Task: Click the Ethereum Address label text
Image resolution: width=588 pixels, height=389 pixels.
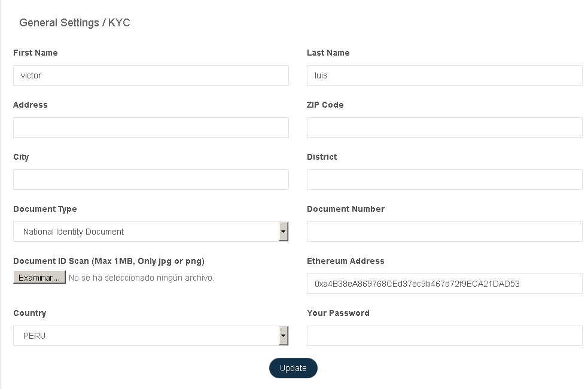Action: [346, 261]
